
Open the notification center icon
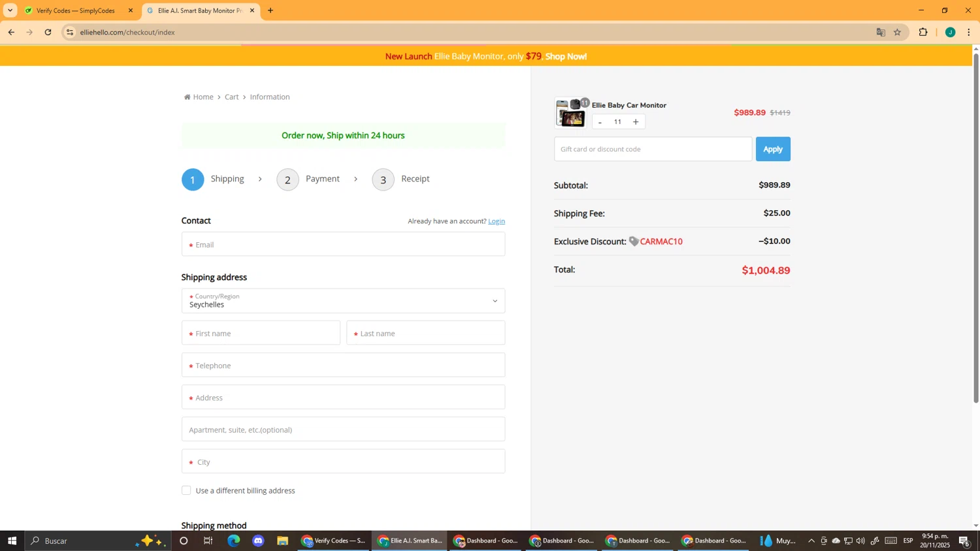(x=964, y=541)
